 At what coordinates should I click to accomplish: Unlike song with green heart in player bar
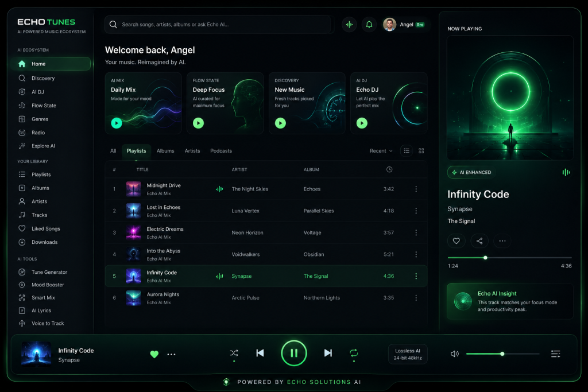[154, 354]
